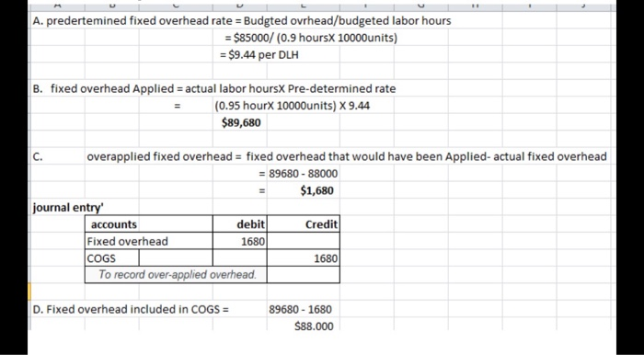The image size is (644, 355).
Task: Select the '89680 - 1680' cell
Action: pyautogui.click(x=300, y=309)
